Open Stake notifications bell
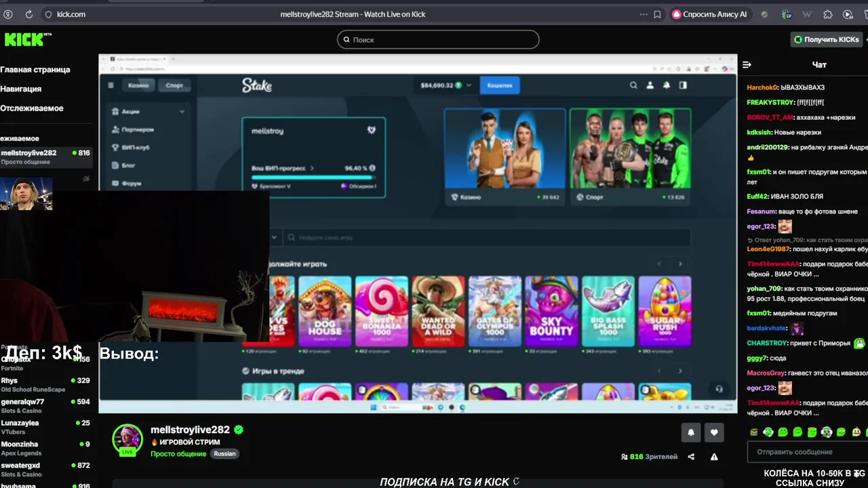 tap(667, 85)
